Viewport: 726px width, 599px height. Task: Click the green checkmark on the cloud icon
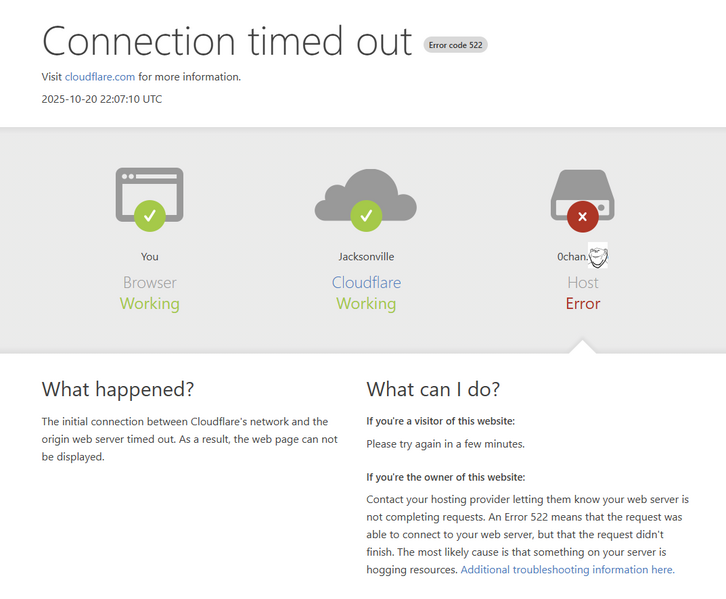click(x=365, y=214)
